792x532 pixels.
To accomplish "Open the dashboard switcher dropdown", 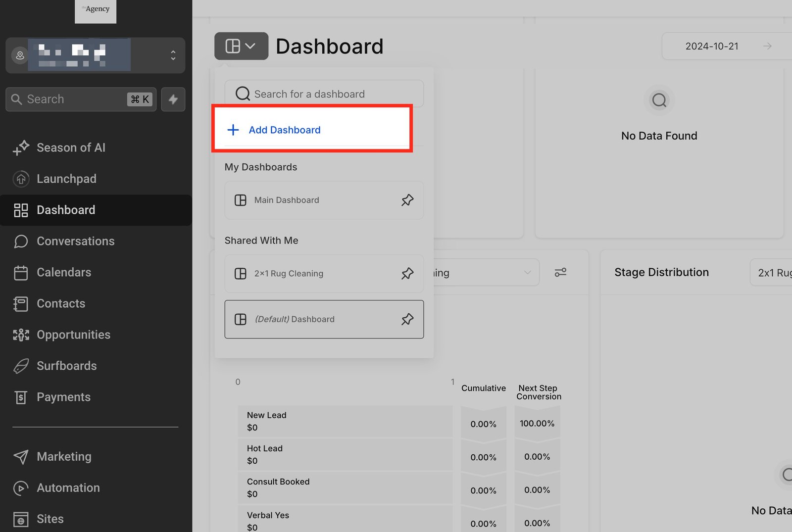I will pyautogui.click(x=241, y=46).
